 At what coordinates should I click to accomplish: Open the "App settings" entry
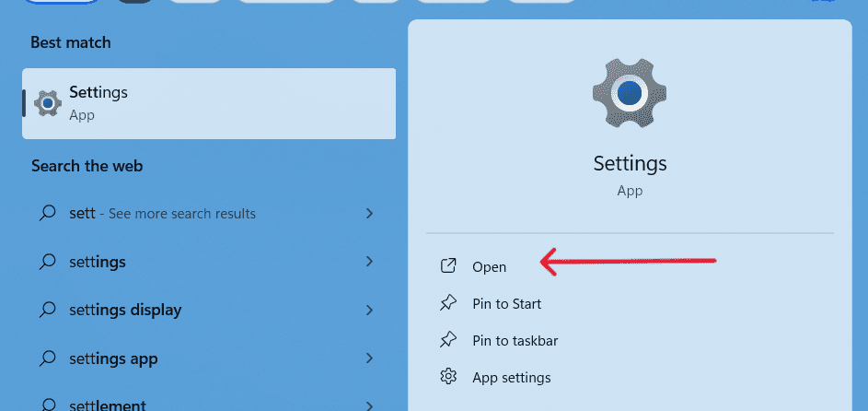(x=511, y=377)
